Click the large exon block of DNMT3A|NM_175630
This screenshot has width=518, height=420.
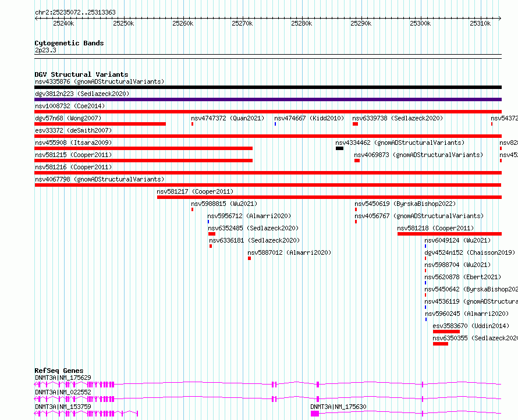pos(315,414)
